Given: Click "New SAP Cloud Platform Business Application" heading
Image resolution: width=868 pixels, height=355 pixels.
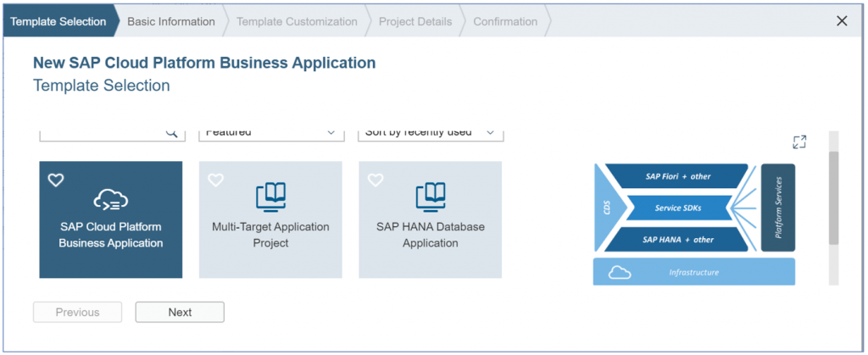Looking at the screenshot, I should [204, 63].
